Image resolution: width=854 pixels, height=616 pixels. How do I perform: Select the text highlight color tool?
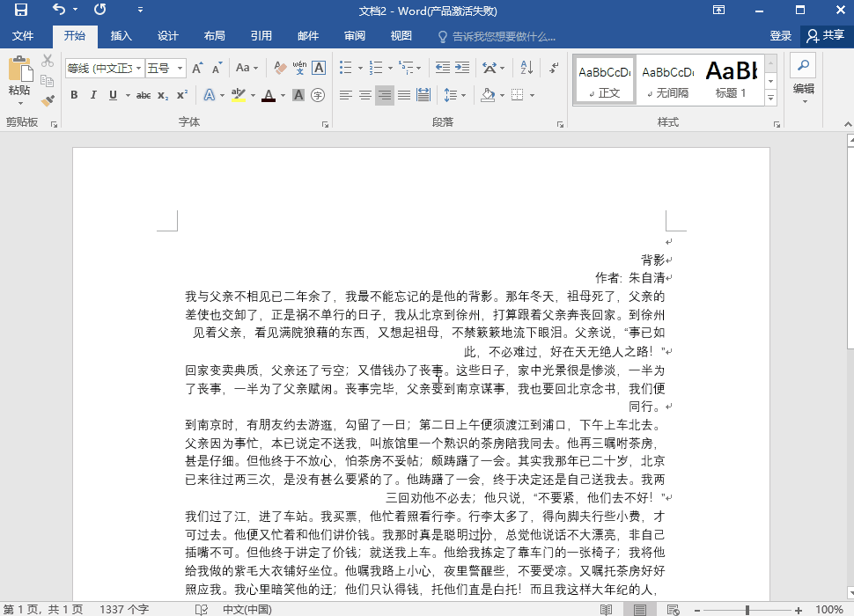(239, 95)
